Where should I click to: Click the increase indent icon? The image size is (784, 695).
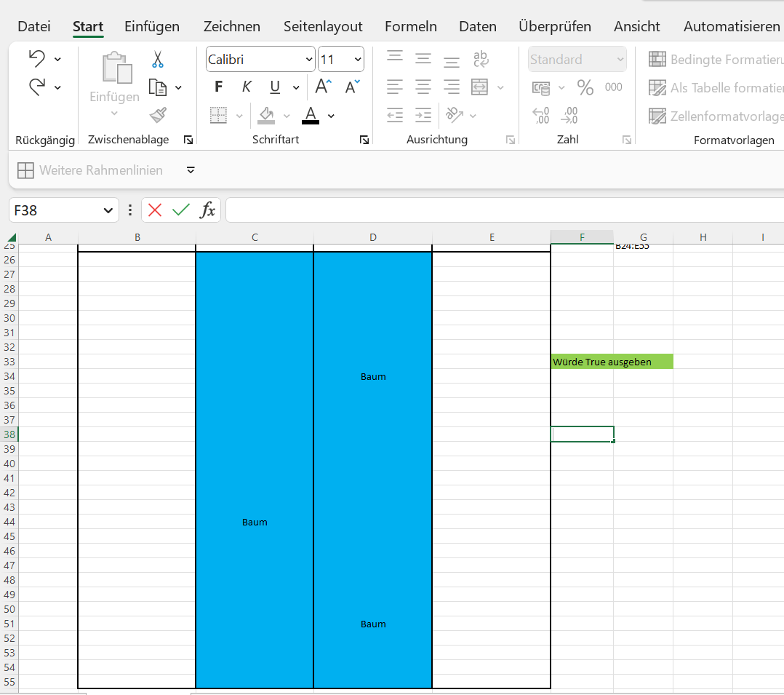point(423,115)
